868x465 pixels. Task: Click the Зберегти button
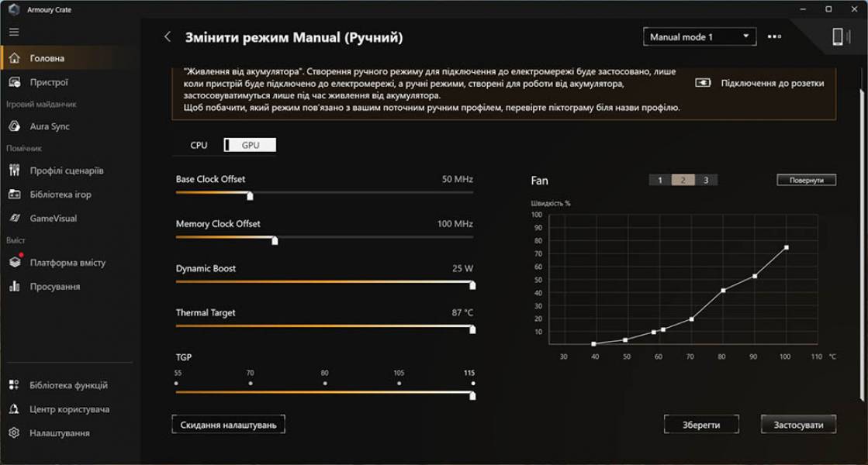pyautogui.click(x=700, y=425)
